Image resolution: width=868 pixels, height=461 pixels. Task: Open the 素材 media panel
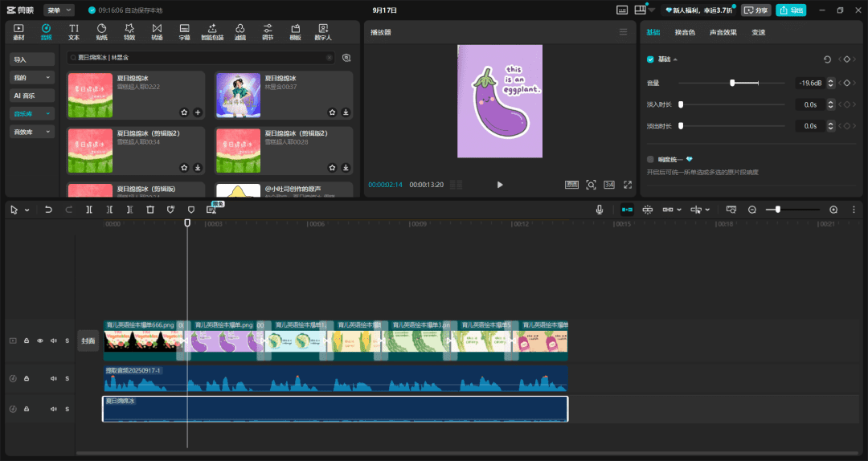pyautogui.click(x=18, y=32)
